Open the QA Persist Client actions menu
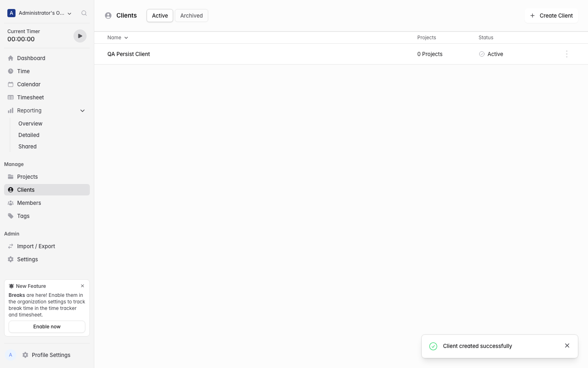 click(x=567, y=54)
